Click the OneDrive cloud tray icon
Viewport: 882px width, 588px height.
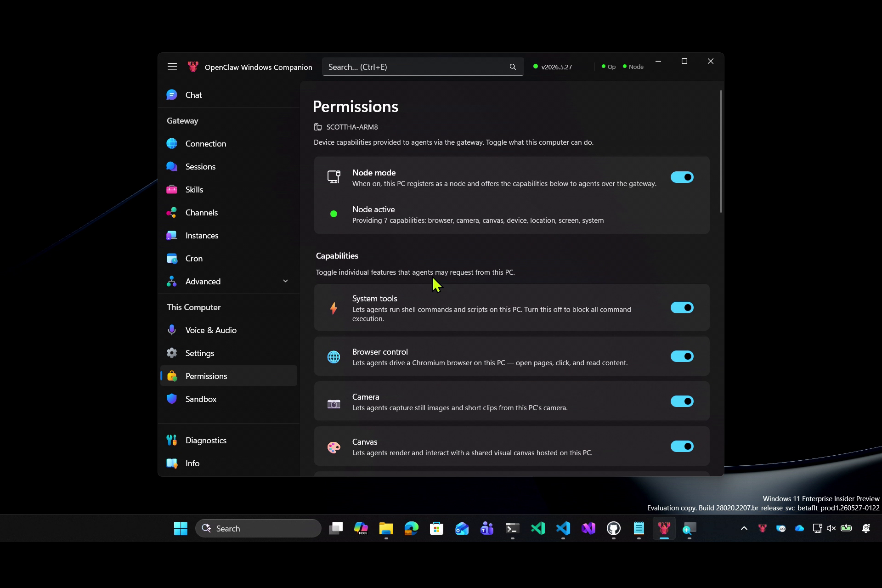point(799,528)
